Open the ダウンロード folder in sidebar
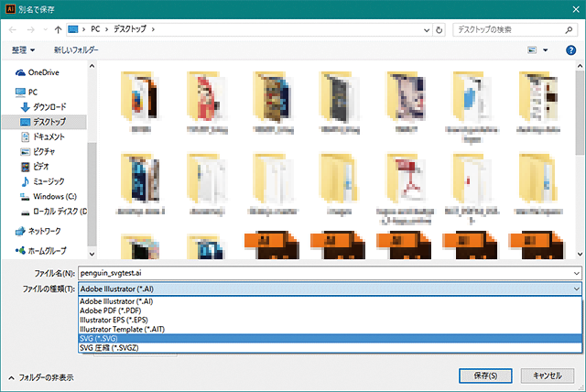Screen dimensions: 586x392 pyautogui.click(x=43, y=107)
